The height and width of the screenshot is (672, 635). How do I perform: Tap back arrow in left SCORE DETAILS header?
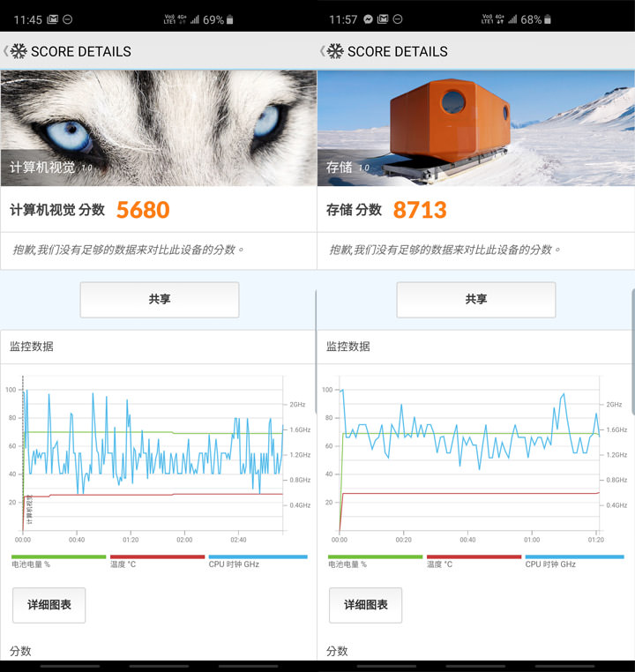tap(5, 51)
